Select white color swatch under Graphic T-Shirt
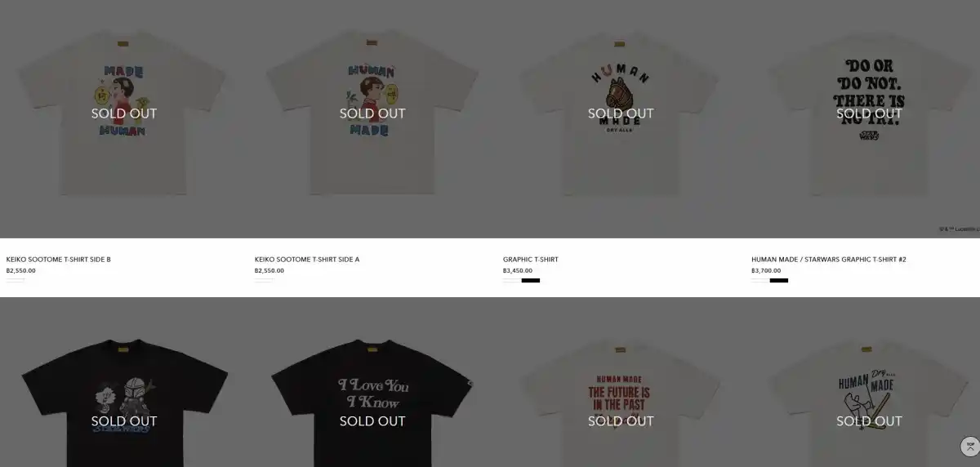Screen dimensions: 980x467 tap(512, 281)
